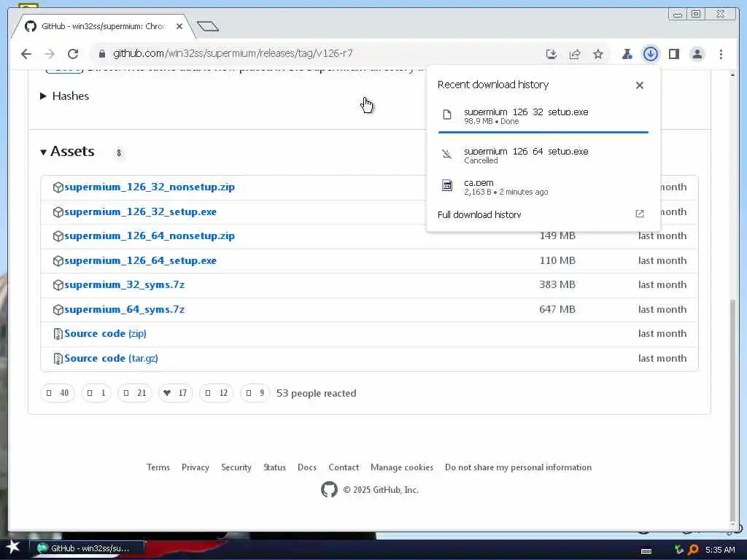Screen dimensions: 747x560
Task: Open supermium_126_32_setup.exe in downloads popup
Action: pyautogui.click(x=526, y=112)
